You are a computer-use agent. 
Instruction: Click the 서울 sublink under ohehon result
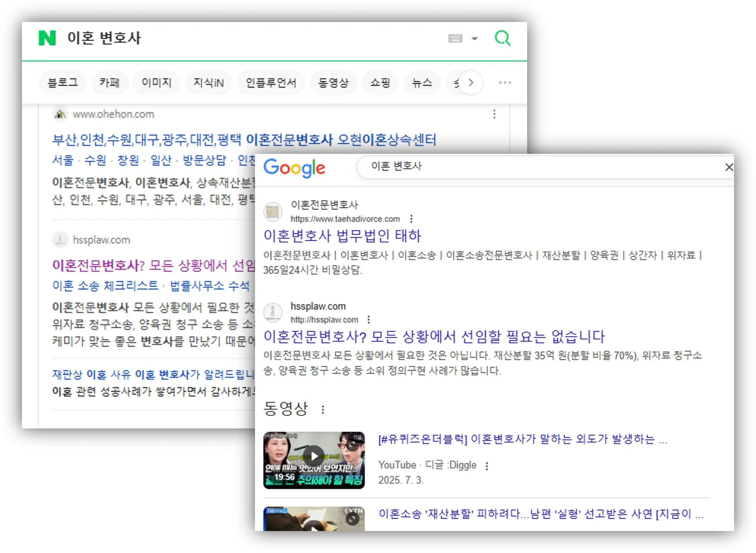pyautogui.click(x=63, y=160)
